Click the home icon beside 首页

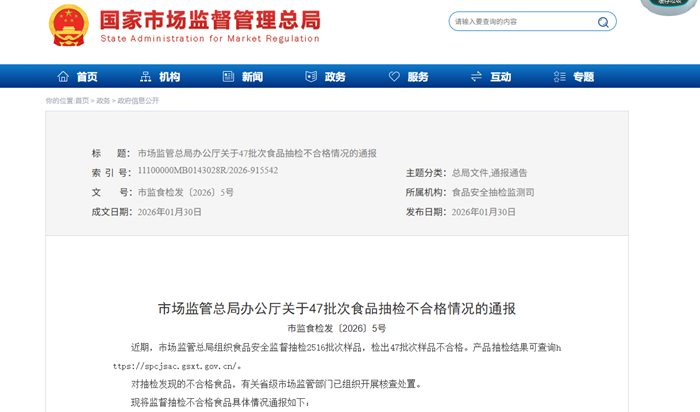click(x=63, y=77)
